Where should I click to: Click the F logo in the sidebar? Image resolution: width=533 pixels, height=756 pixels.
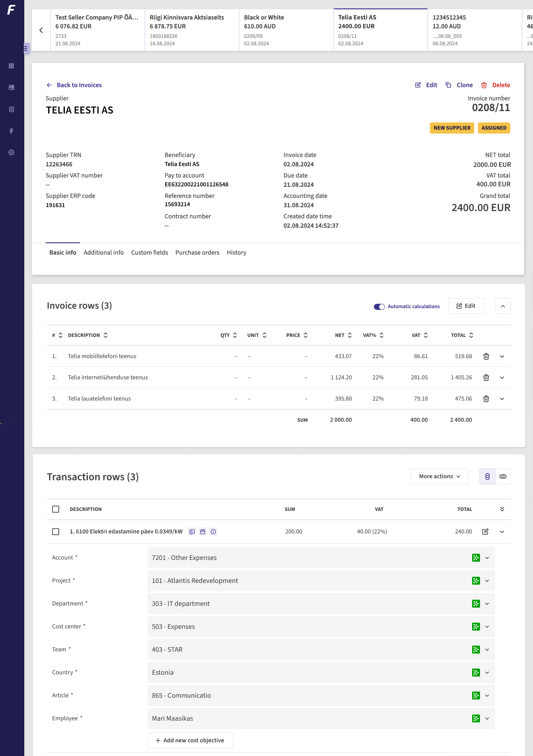click(11, 10)
